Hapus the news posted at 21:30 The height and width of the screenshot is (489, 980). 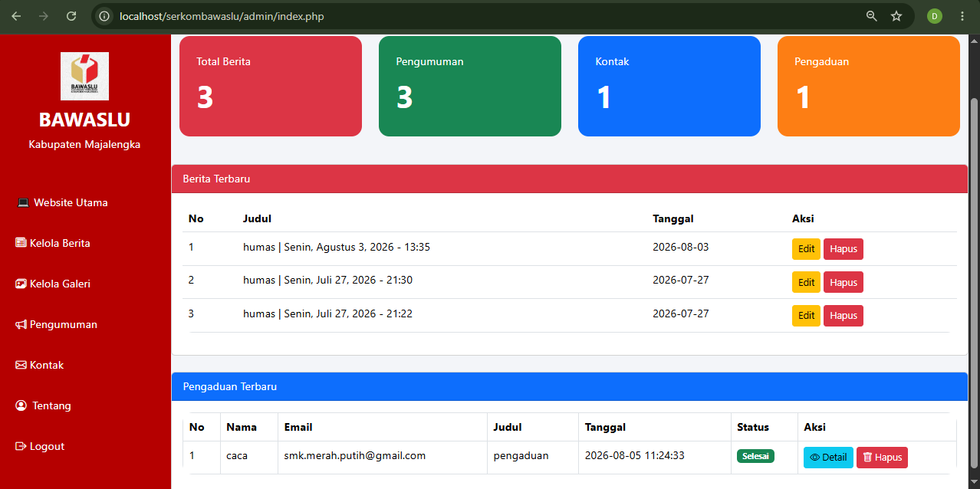pos(844,282)
